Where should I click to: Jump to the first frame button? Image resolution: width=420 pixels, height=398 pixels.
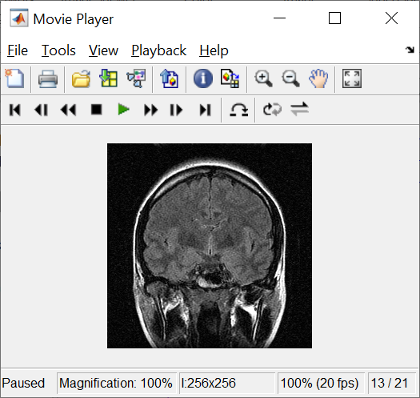point(15,110)
